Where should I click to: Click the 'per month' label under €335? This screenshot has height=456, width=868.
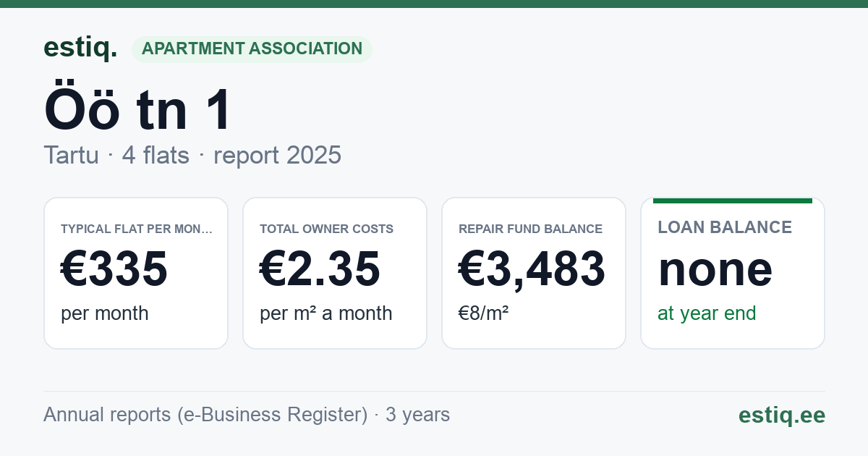coord(105,313)
